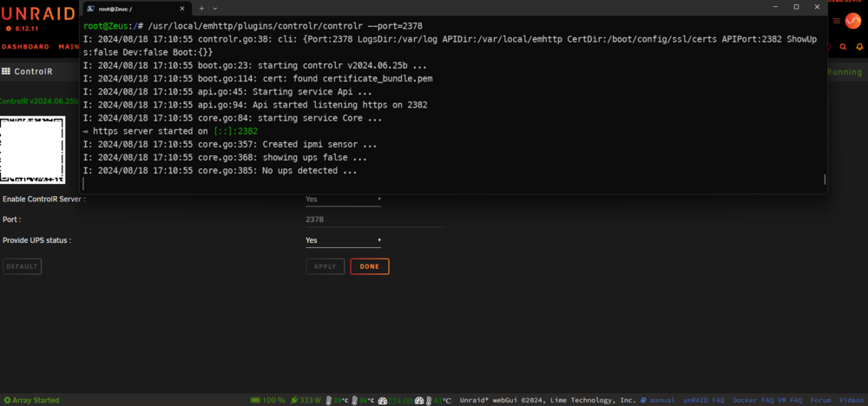The height and width of the screenshot is (406, 868).
Task: Click the DEFAULT button
Action: pos(23,266)
